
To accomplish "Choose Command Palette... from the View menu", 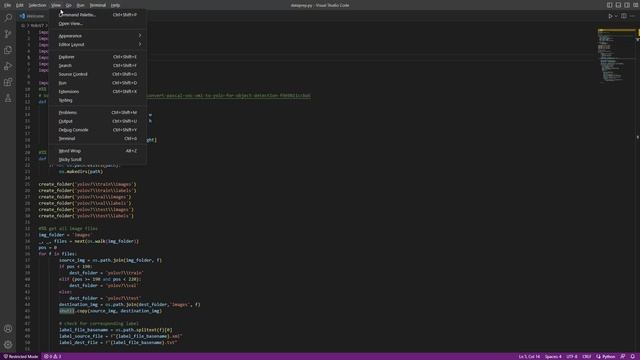I will point(98,15).
